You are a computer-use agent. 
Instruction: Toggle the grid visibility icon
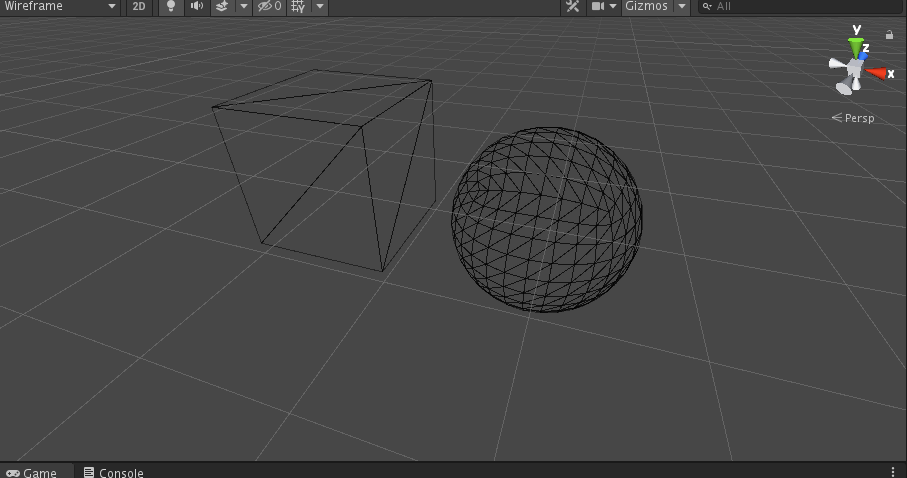(298, 6)
